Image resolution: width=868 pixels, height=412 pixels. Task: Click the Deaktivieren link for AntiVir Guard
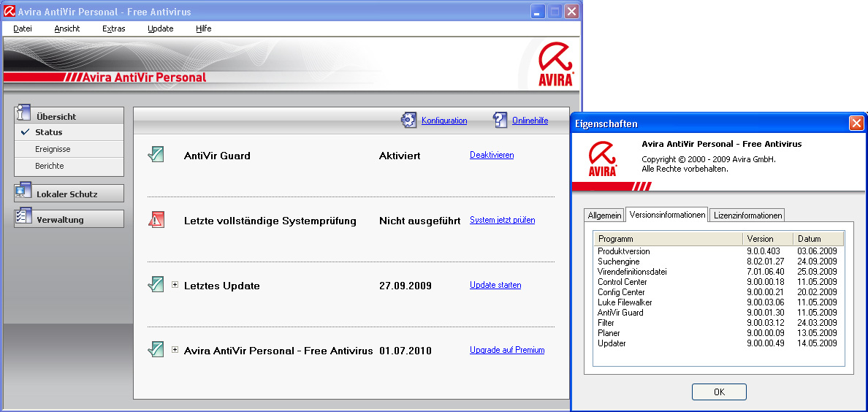492,155
